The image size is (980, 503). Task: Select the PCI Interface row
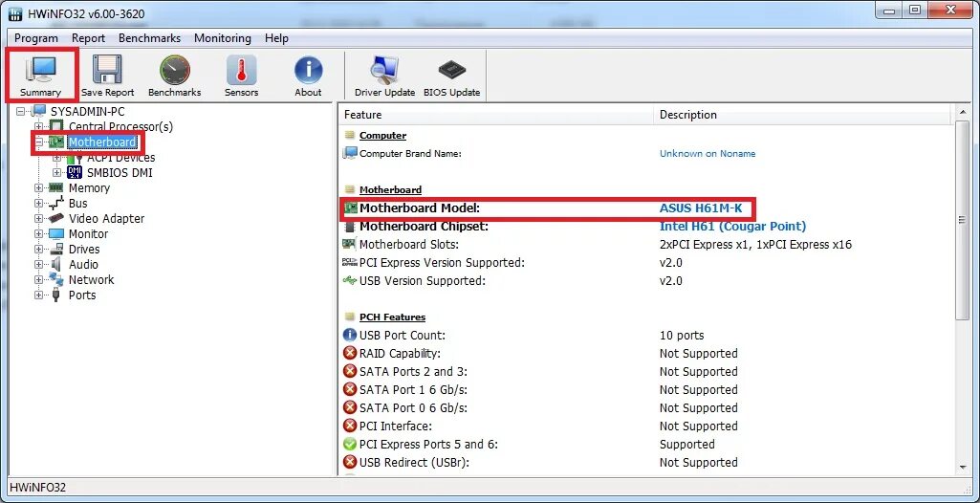pyautogui.click(x=646, y=426)
